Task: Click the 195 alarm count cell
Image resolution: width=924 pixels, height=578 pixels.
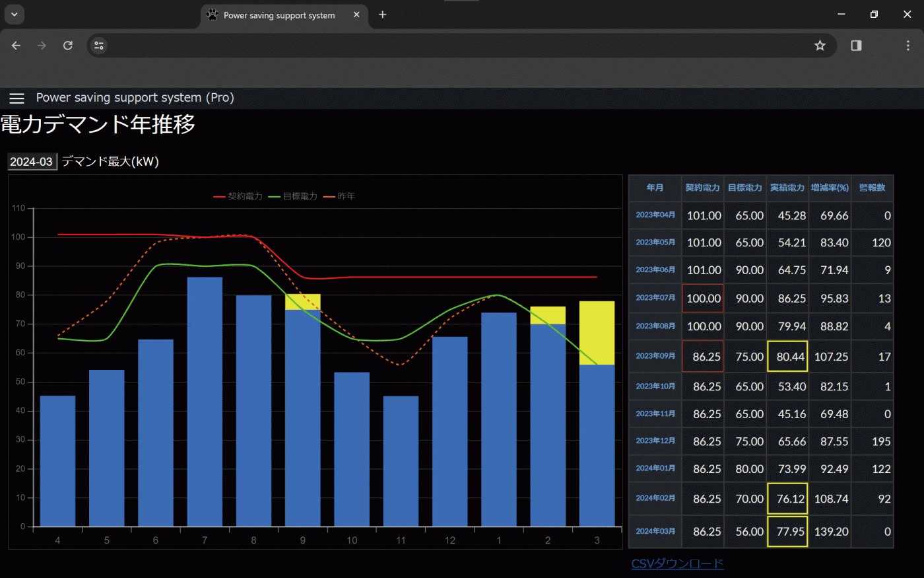Action: [x=872, y=441]
